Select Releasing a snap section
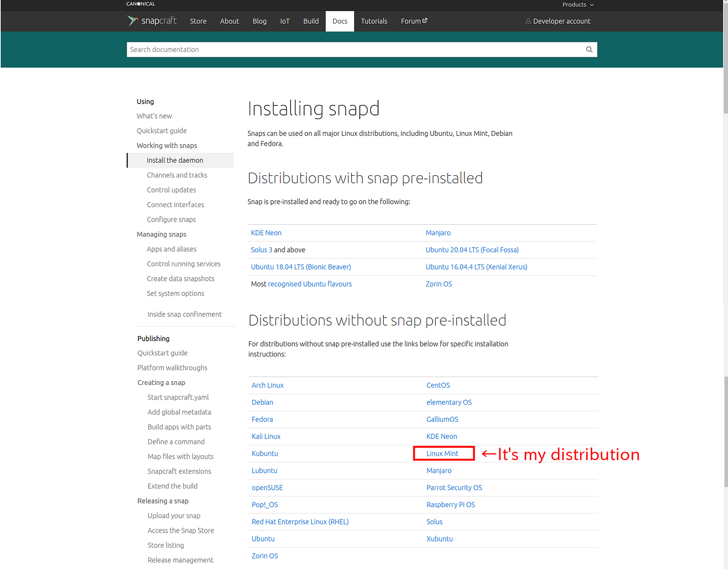This screenshot has width=728, height=569. click(163, 501)
